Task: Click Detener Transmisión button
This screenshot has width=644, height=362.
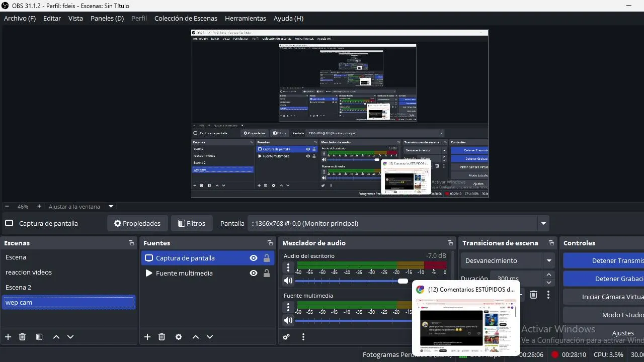Action: point(604,260)
